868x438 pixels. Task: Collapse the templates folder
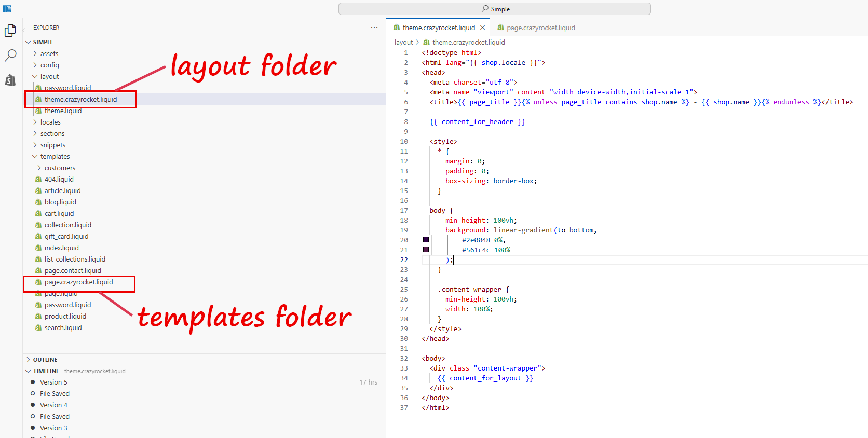point(55,157)
